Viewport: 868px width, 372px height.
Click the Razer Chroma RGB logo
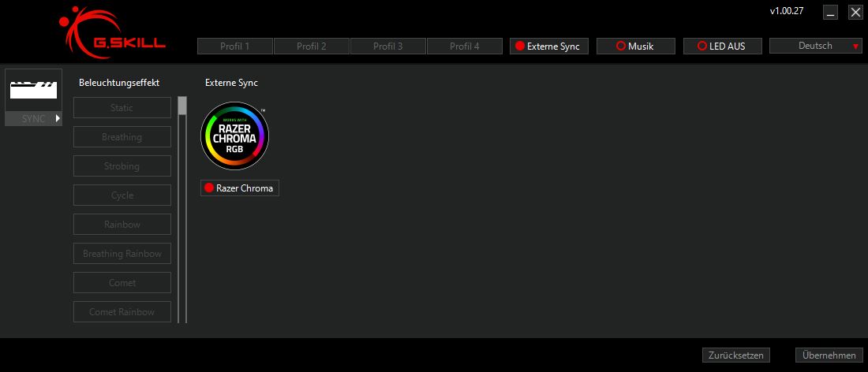[234, 136]
